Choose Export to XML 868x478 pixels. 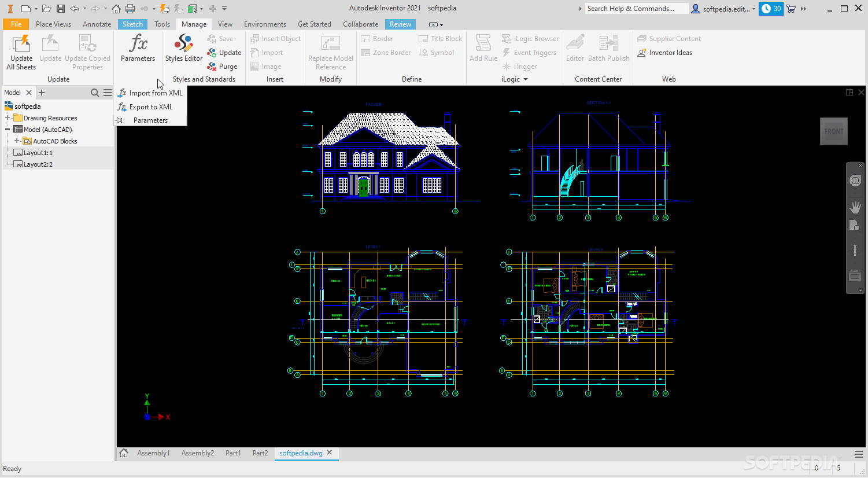click(145, 107)
